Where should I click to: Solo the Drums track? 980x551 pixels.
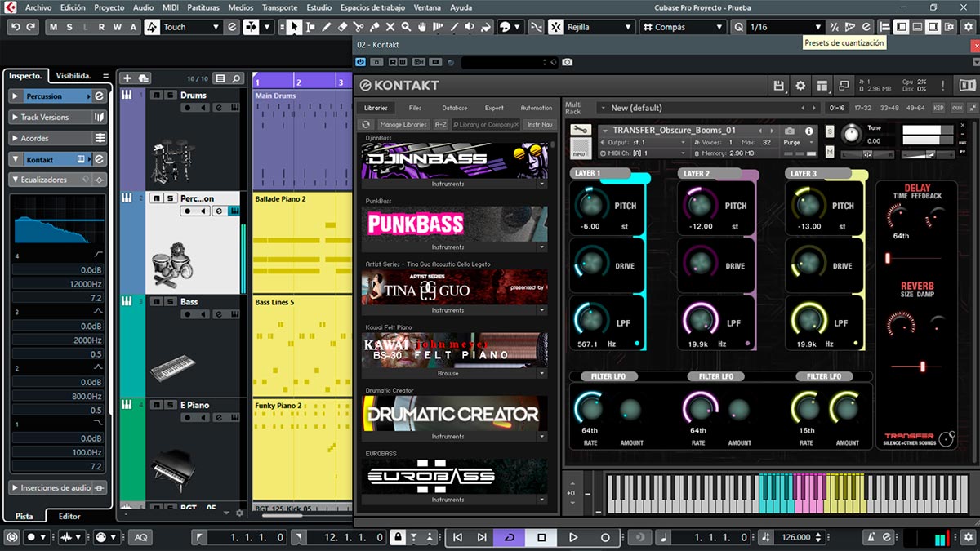(170, 96)
